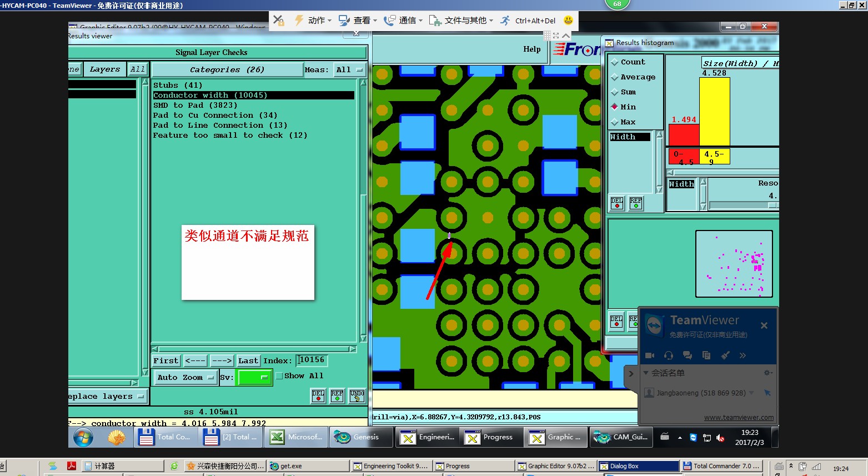Image resolution: width=868 pixels, height=476 pixels.
Task: Show hidden remote tray icons arrow
Action: [680, 438]
